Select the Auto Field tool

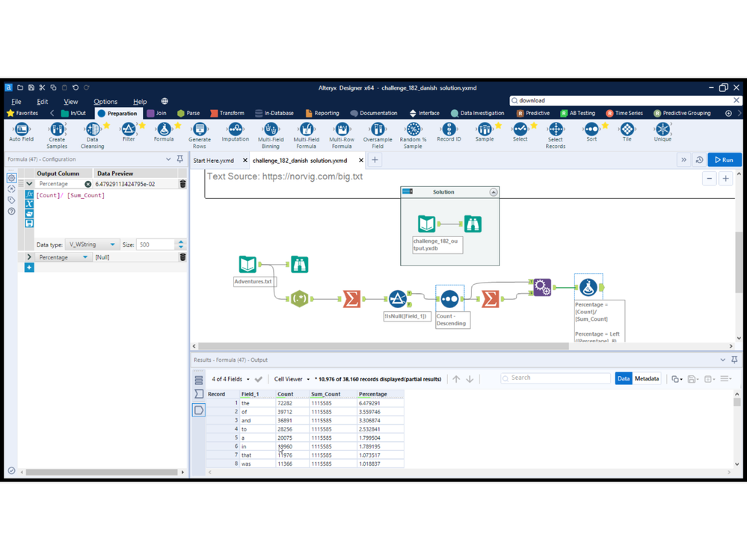pyautogui.click(x=22, y=132)
